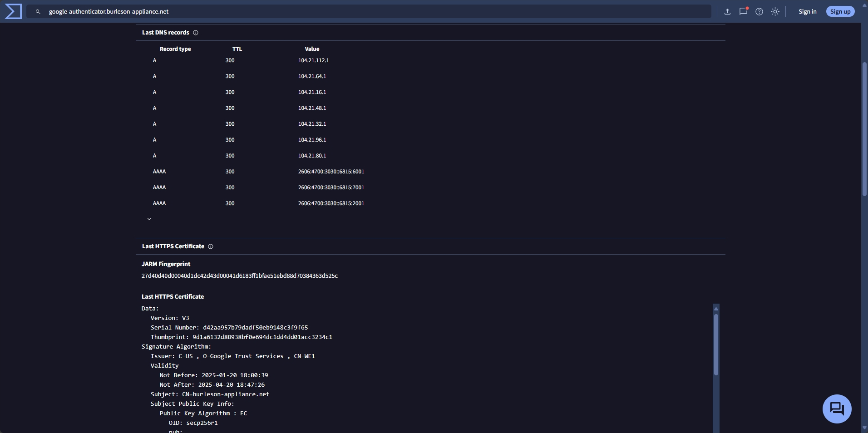The image size is (868, 433).
Task: Click the certificate panel scrollbar thumb
Action: [x=716, y=345]
